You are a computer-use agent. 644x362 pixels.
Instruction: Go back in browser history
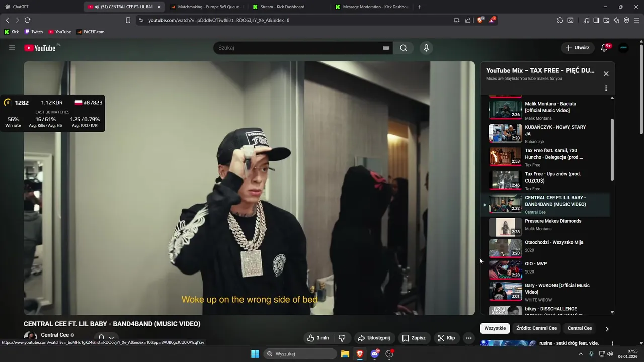[x=7, y=20]
